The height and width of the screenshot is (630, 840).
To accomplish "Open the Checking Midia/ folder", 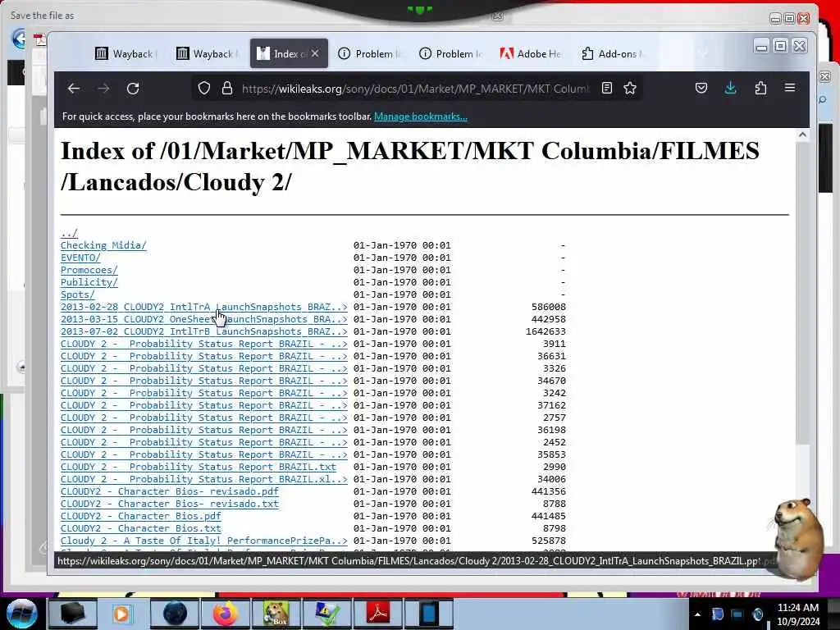I will pyautogui.click(x=103, y=245).
